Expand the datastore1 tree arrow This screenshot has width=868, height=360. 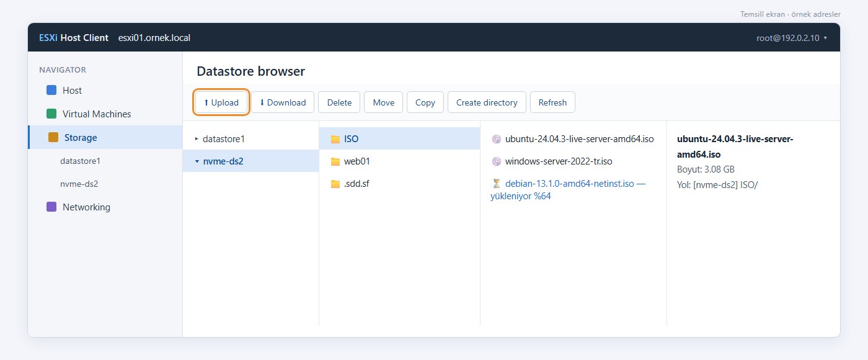[x=197, y=139]
